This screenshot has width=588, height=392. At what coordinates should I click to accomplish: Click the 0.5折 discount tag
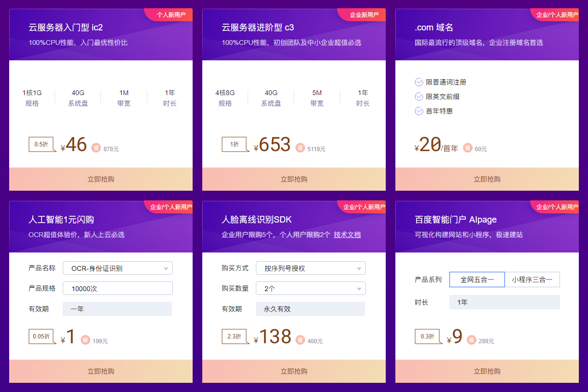[42, 144]
